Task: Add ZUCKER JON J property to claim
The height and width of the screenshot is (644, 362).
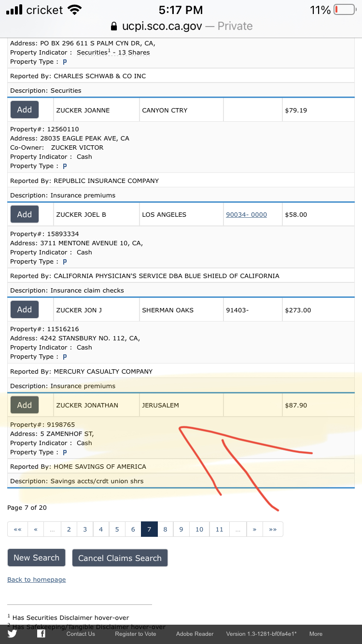Action: point(25,309)
